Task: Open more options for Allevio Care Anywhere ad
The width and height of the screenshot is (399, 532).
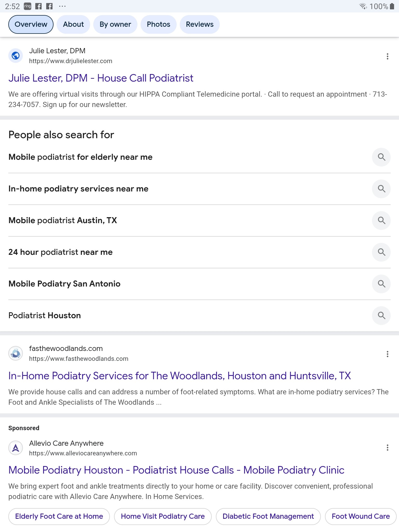Action: click(x=387, y=448)
